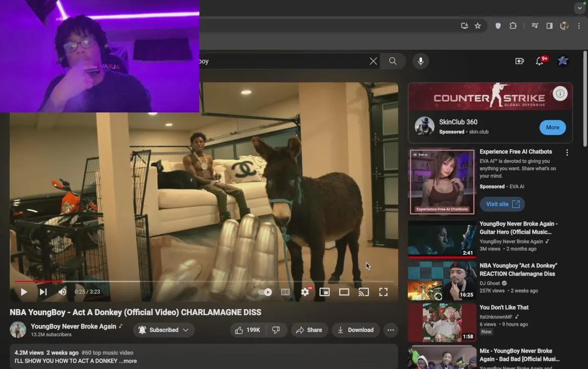
Task: Mute the video volume speaker icon
Action: (x=62, y=292)
